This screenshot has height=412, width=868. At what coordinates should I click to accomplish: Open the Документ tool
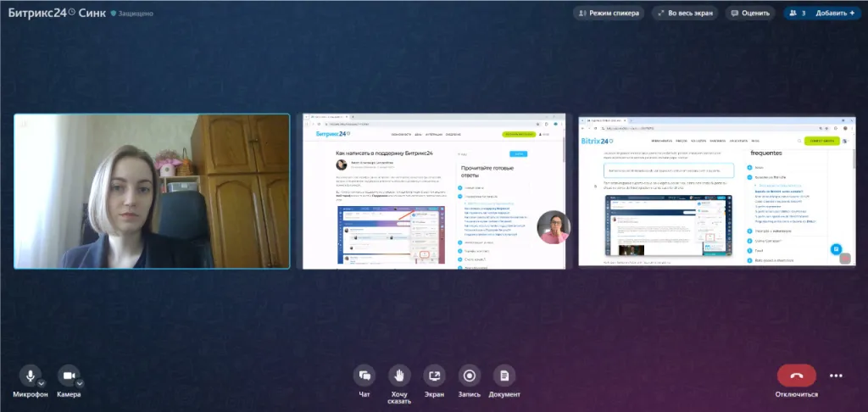tap(504, 376)
